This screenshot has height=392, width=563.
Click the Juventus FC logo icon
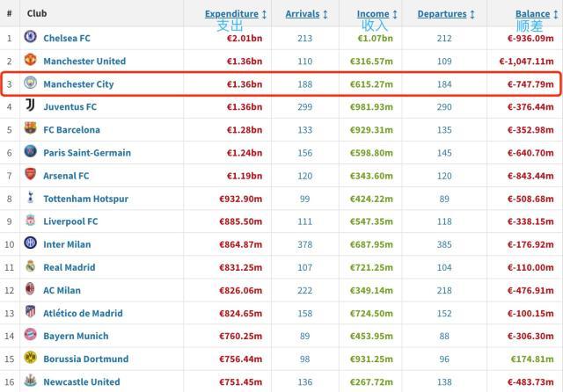30,106
